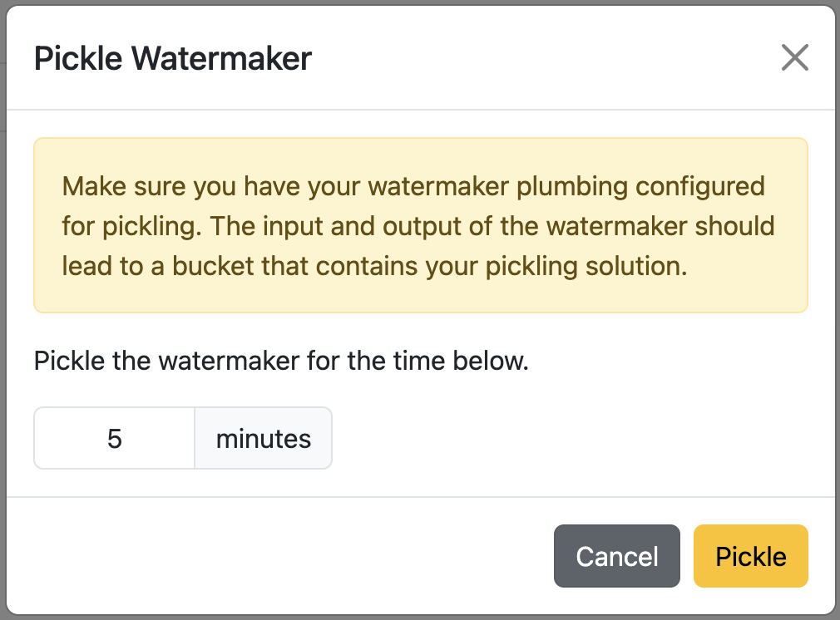This screenshot has height=620, width=840.
Task: Dismiss the Pickle Watermaker dialog via X
Action: [x=795, y=58]
